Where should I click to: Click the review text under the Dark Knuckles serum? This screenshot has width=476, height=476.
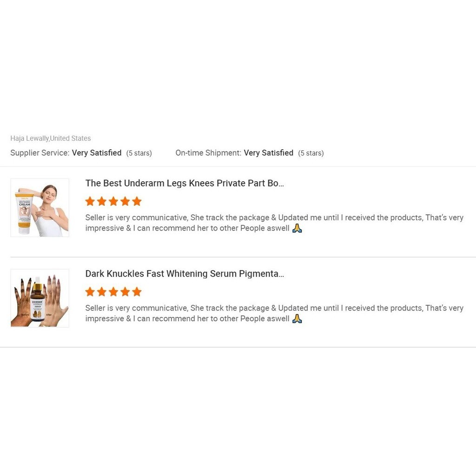click(x=274, y=313)
